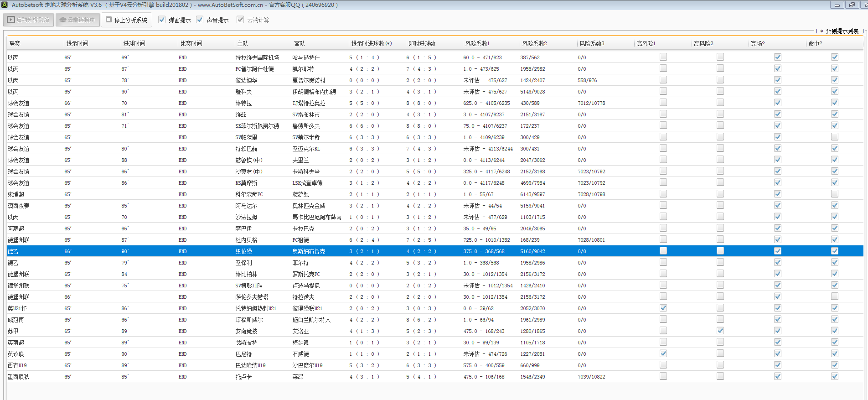Click the 云端连接中 cloud button

click(77, 20)
